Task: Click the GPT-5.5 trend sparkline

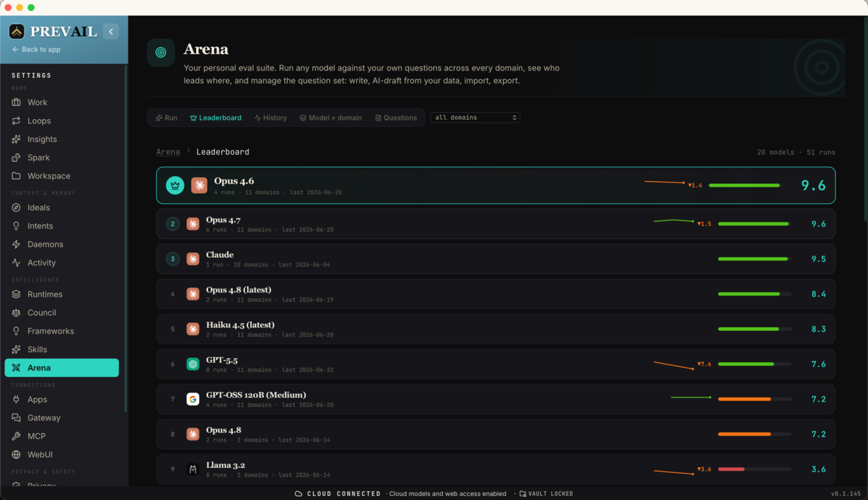Action: click(x=674, y=365)
